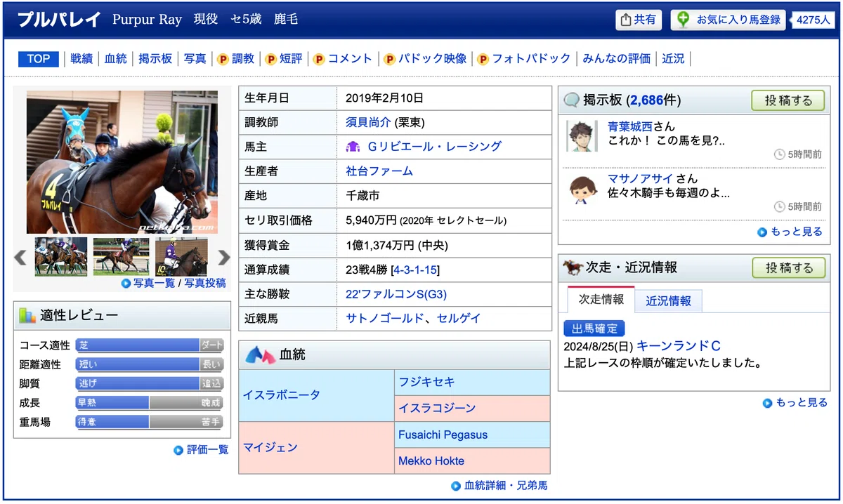Open the みんなの評価 tab

pyautogui.click(x=617, y=59)
